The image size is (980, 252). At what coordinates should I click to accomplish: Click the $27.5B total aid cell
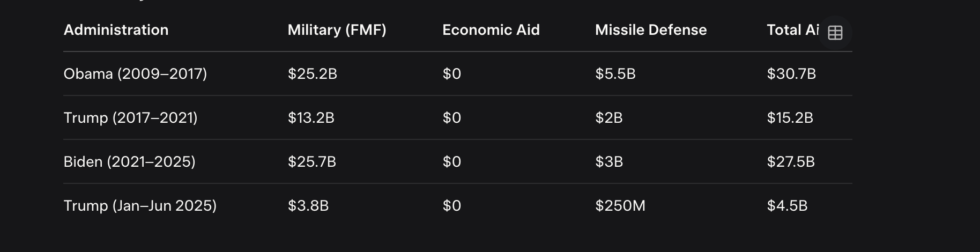point(791,162)
